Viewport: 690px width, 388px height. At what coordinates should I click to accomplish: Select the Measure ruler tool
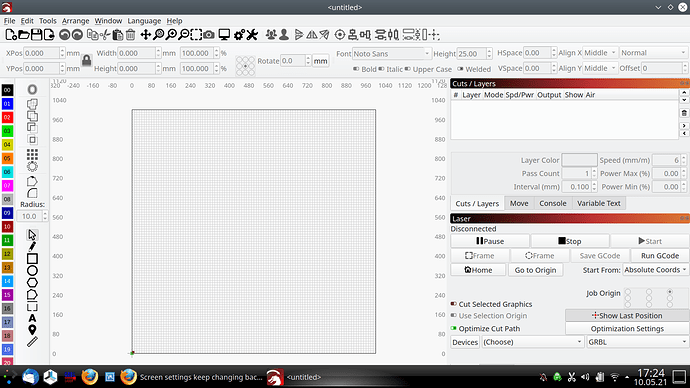32,342
